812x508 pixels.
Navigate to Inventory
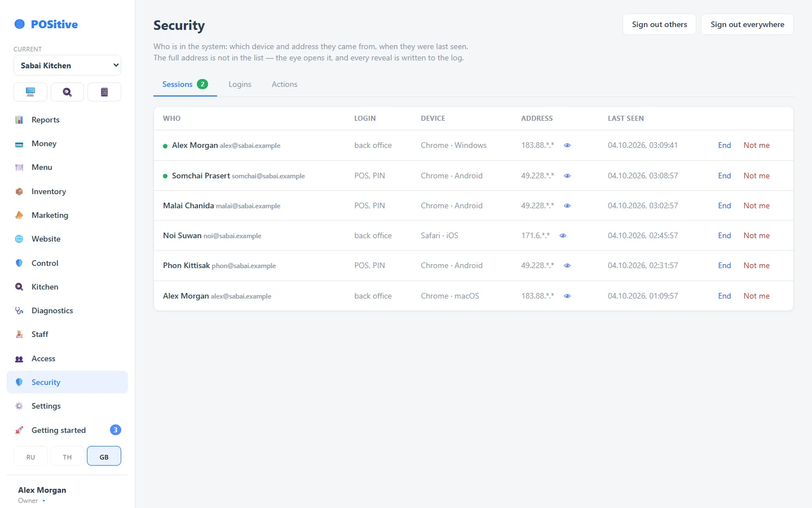coord(67,191)
